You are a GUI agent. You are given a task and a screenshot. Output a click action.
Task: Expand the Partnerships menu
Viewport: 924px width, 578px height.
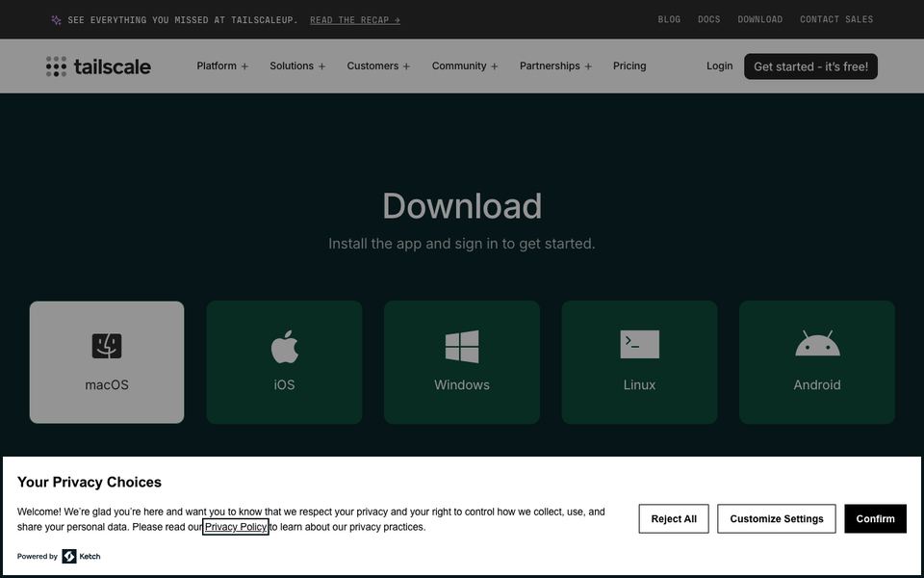click(x=555, y=66)
